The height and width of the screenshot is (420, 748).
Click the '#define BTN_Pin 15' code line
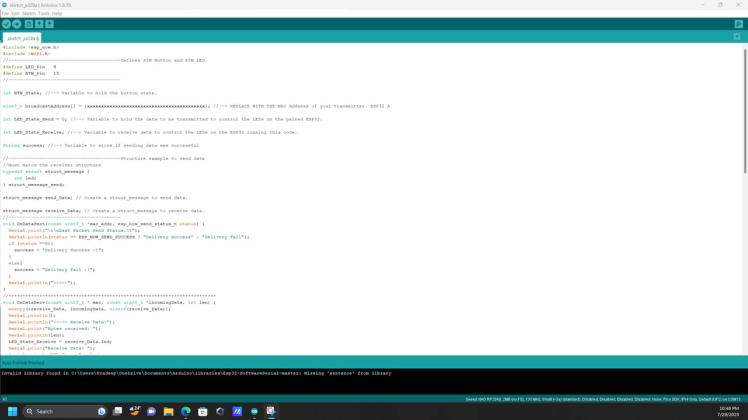coord(31,74)
